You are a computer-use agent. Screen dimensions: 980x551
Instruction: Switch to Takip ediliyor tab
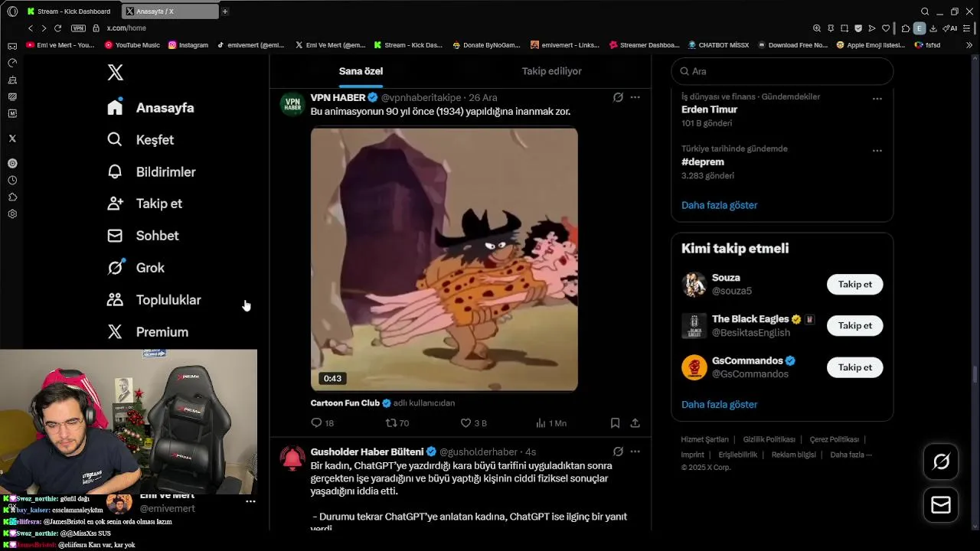click(551, 71)
